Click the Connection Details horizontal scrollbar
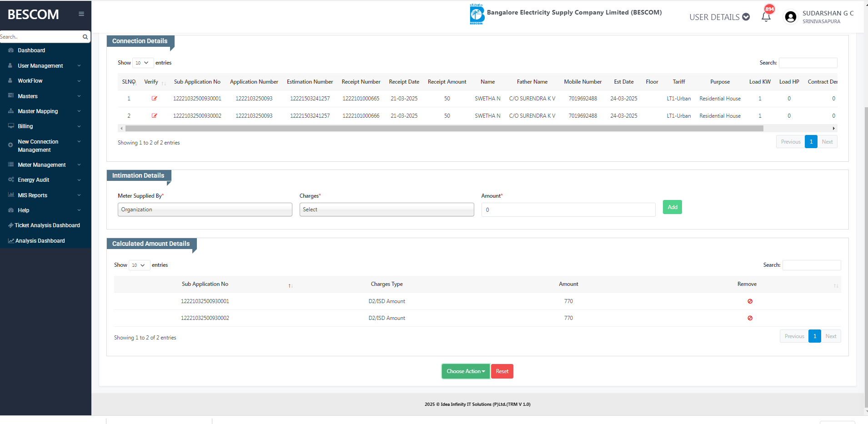This screenshot has height=424, width=868. (x=444, y=129)
